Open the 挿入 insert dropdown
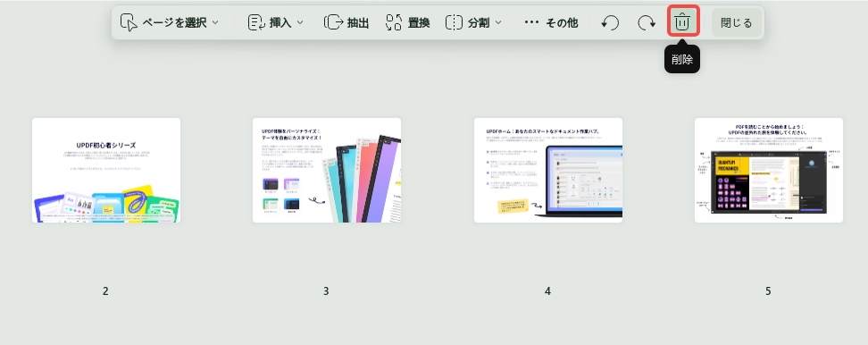Viewport: 868px width, 345px height. coord(276,22)
